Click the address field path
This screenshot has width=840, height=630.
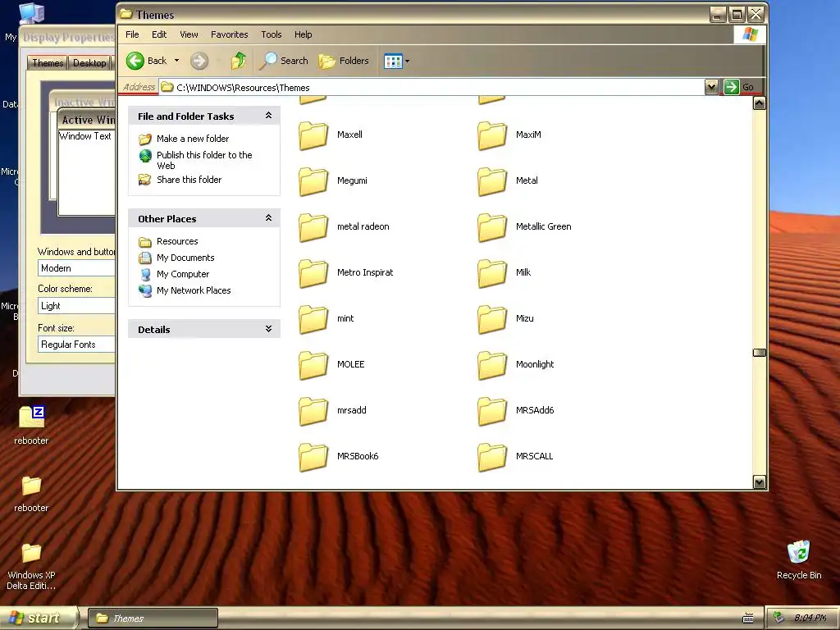coord(431,87)
